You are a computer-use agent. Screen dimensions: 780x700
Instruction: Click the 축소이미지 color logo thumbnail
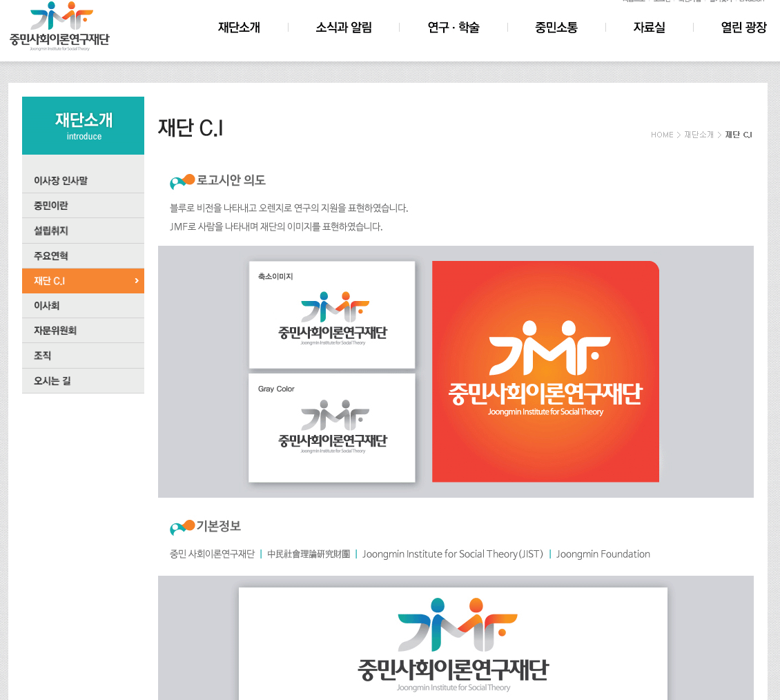[332, 315]
